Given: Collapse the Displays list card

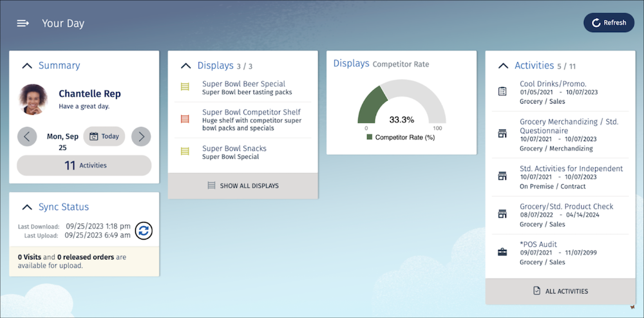Looking at the screenshot, I should point(185,66).
